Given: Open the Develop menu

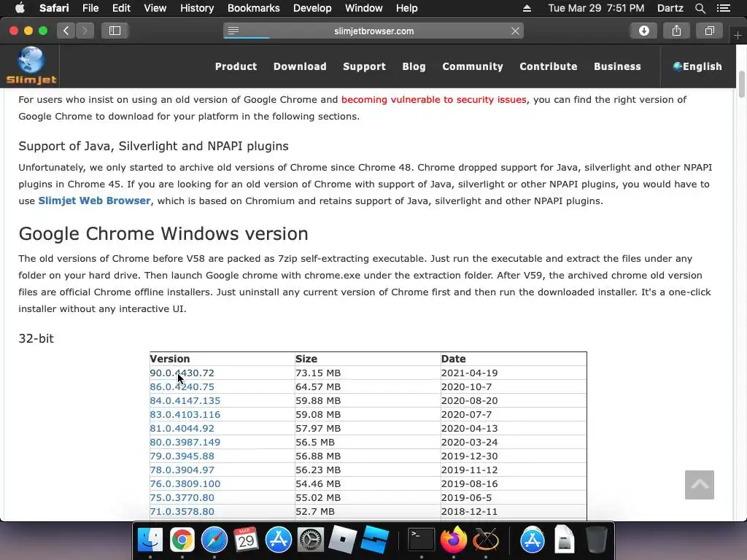Looking at the screenshot, I should click(312, 8).
